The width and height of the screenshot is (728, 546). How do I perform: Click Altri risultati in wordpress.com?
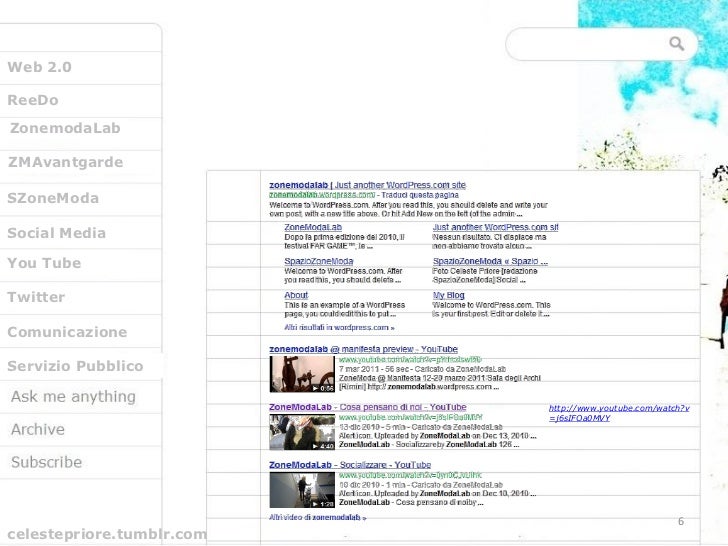[339, 327]
